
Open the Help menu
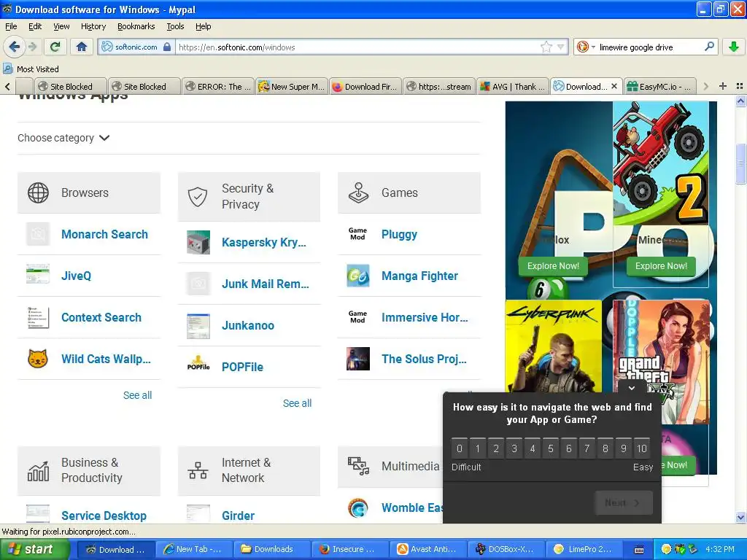(x=204, y=27)
